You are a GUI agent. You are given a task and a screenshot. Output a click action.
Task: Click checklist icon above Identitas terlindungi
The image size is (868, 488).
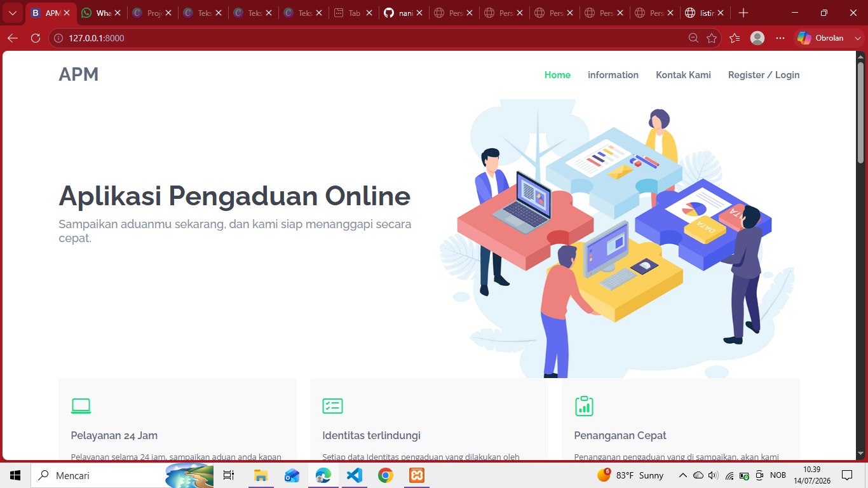pyautogui.click(x=332, y=405)
